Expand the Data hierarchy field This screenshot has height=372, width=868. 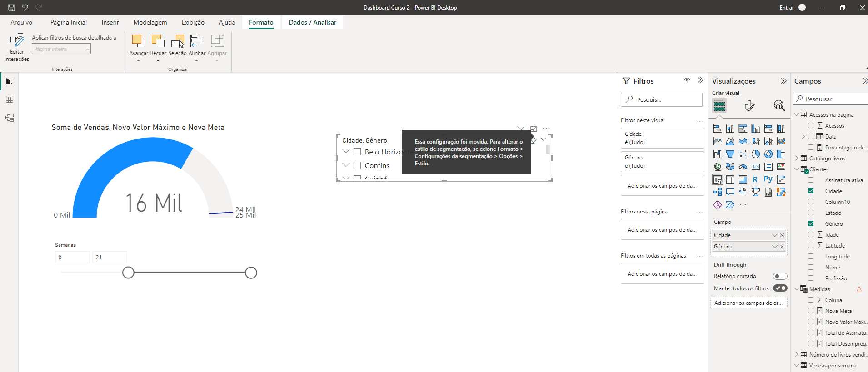pos(803,136)
